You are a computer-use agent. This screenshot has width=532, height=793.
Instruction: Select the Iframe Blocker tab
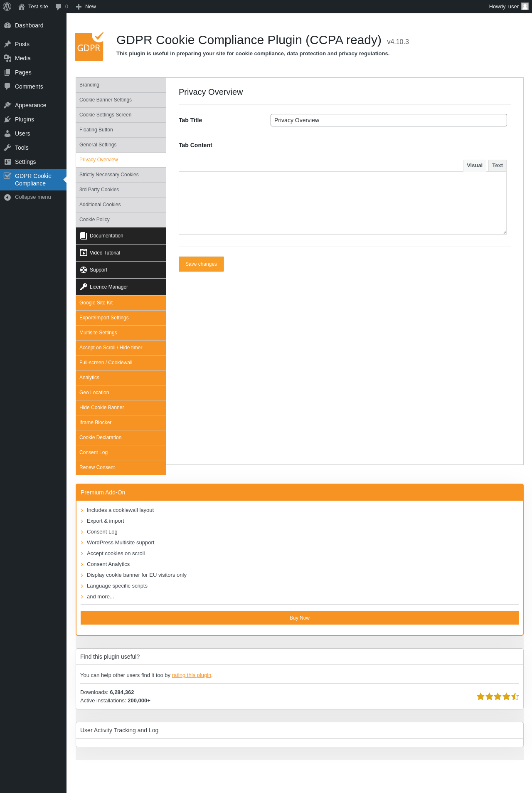(121, 422)
